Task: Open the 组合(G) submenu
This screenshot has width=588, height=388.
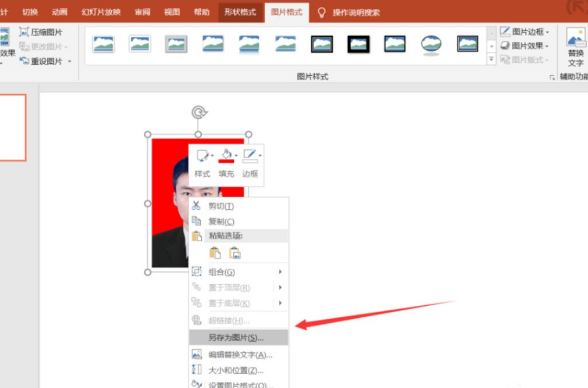Action: (239, 272)
